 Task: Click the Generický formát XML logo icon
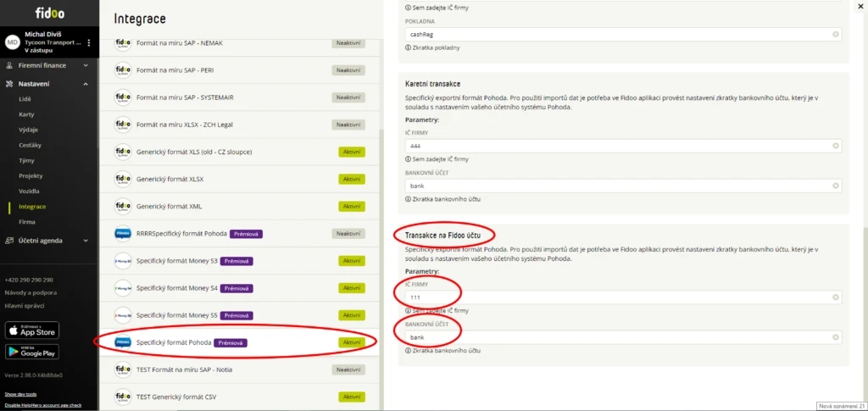tap(123, 206)
